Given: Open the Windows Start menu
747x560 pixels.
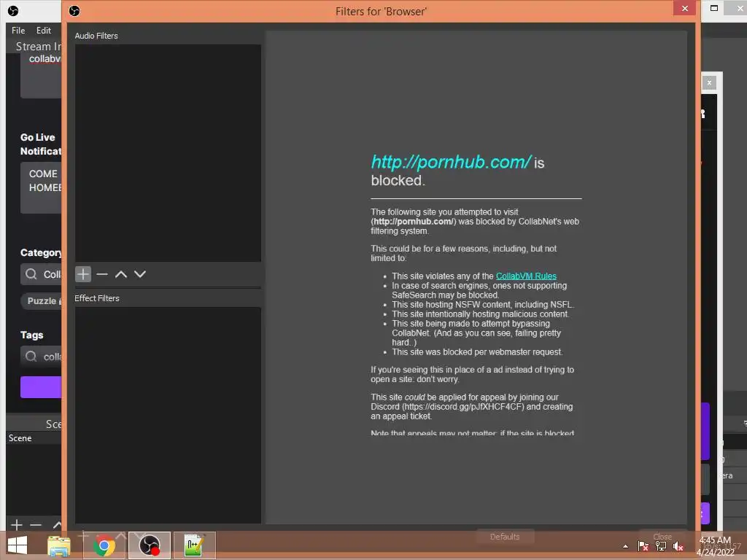Looking at the screenshot, I should pos(18,545).
